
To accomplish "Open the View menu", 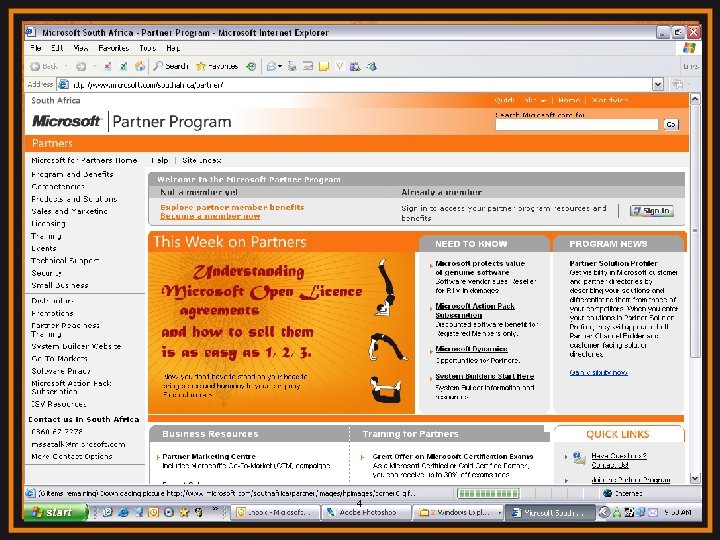I will (80, 48).
